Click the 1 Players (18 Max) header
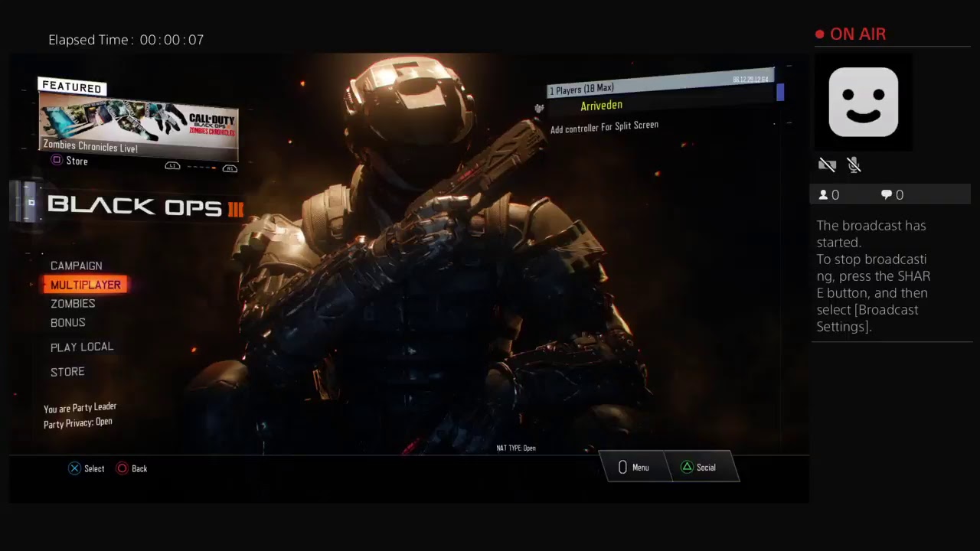 pyautogui.click(x=661, y=83)
